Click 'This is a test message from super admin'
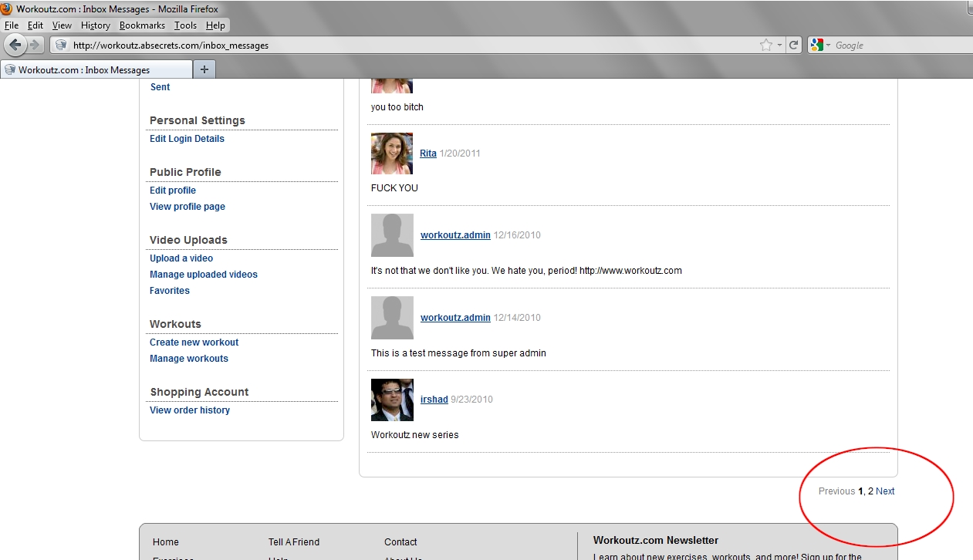Image resolution: width=973 pixels, height=560 pixels. [458, 353]
